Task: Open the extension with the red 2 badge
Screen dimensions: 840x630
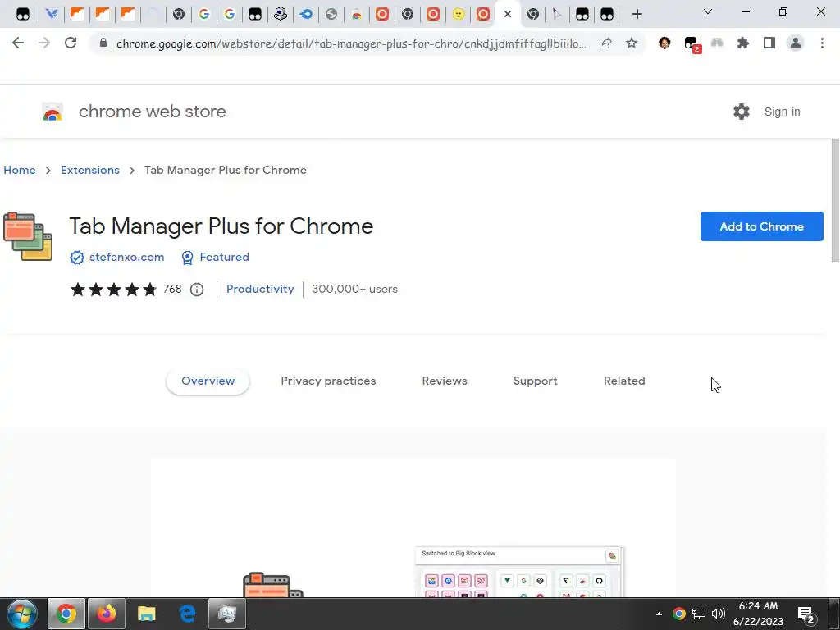Action: (x=692, y=44)
